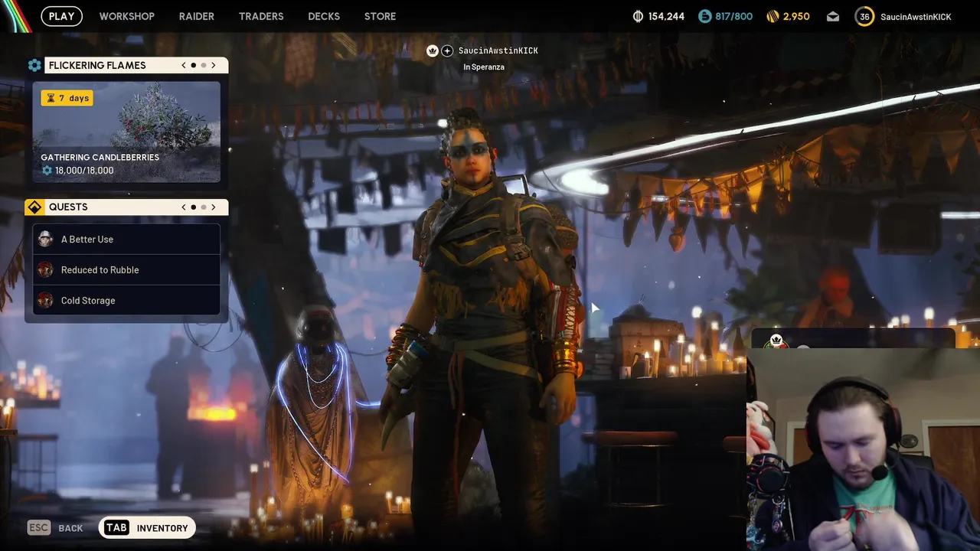This screenshot has width=980, height=551.
Task: Open the DECKS tab
Action: coord(324,16)
